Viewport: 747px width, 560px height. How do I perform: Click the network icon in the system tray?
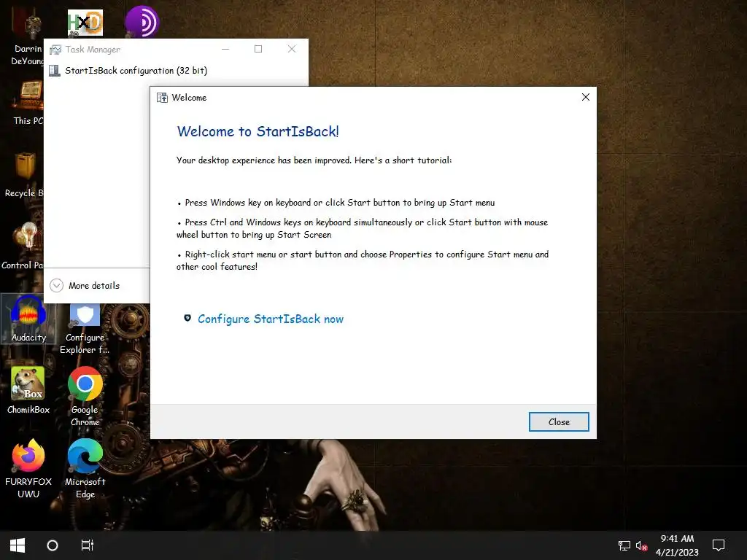coord(624,545)
